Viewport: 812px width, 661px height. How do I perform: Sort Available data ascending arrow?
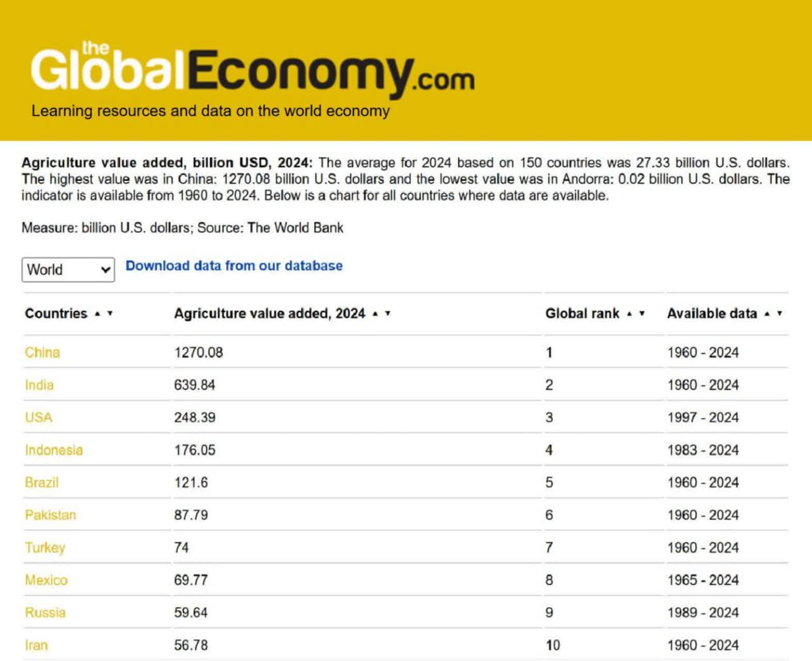coord(767,313)
